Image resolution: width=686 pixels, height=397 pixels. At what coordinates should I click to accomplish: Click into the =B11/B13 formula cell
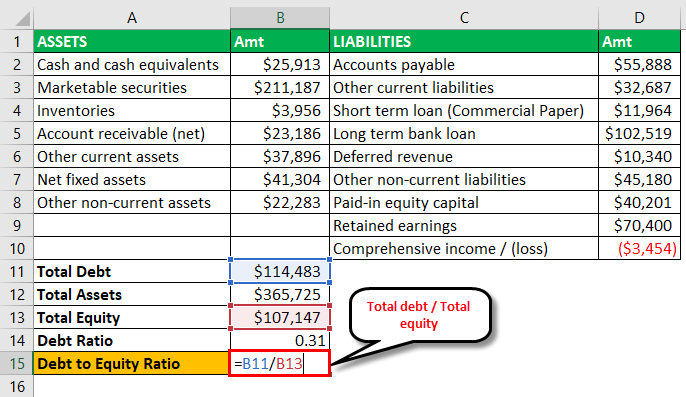(280, 363)
